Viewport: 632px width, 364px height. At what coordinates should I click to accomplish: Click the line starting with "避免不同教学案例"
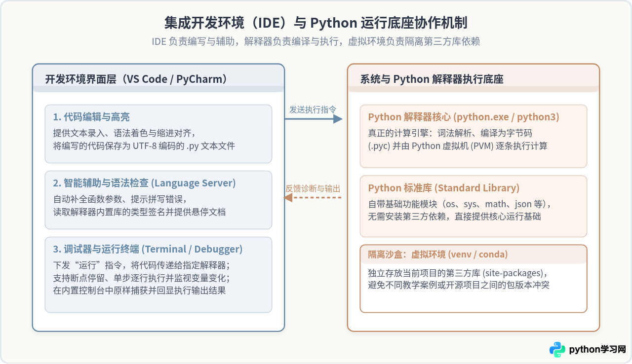459,285
